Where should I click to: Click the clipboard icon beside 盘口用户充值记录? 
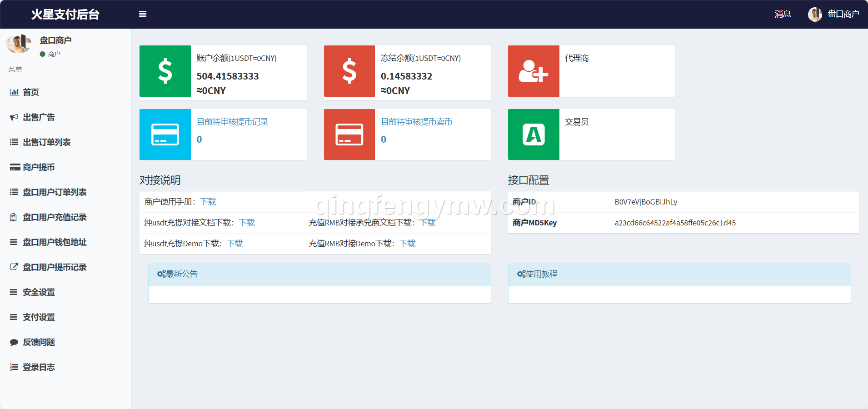(x=14, y=217)
